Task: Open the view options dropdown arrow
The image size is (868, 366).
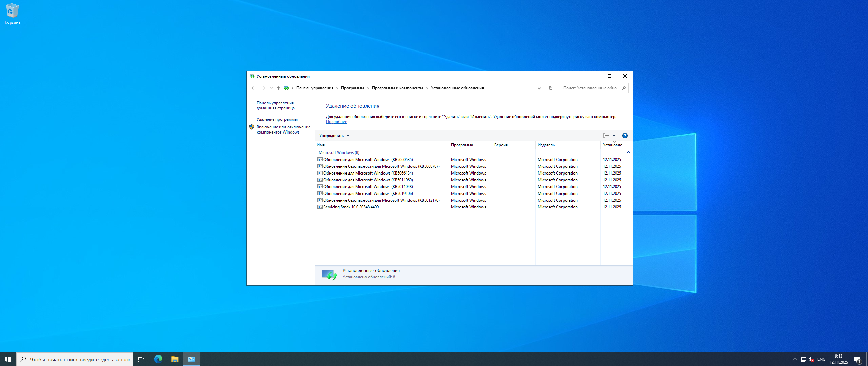Action: [614, 136]
